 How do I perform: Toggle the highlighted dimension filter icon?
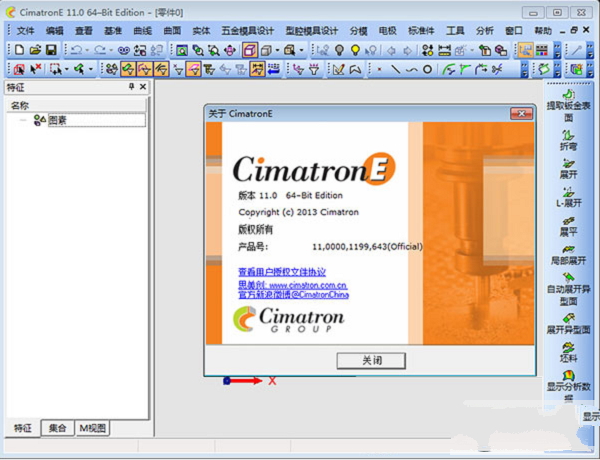tap(257, 69)
